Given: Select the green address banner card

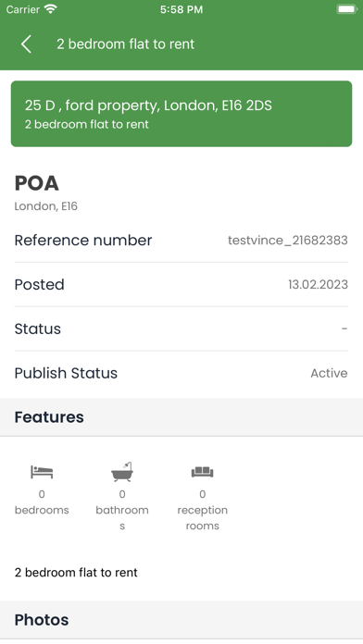Looking at the screenshot, I should [181, 114].
